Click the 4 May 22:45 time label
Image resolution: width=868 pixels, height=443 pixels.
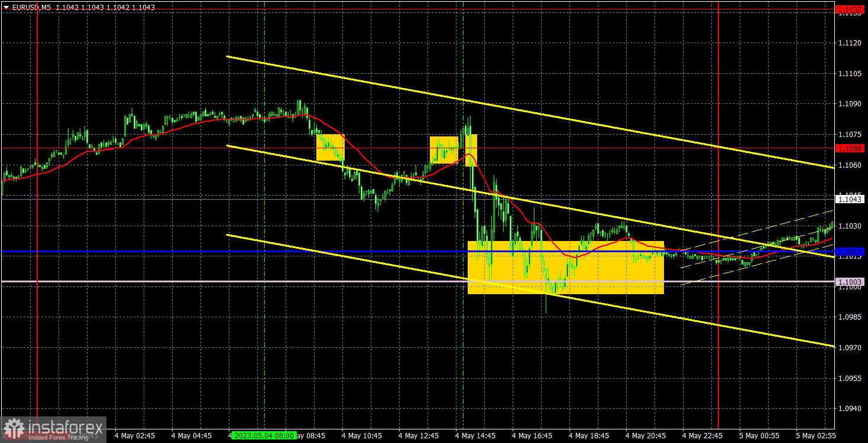coord(702,435)
